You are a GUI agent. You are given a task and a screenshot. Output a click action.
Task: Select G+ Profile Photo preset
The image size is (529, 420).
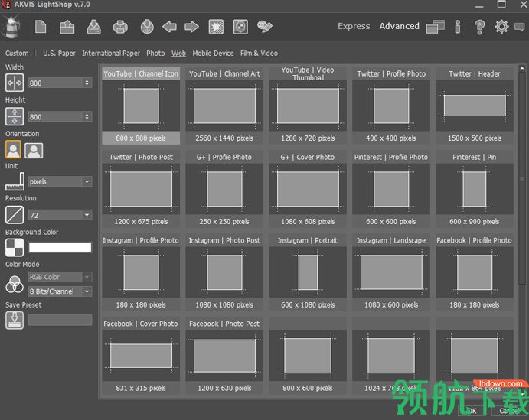click(x=224, y=189)
